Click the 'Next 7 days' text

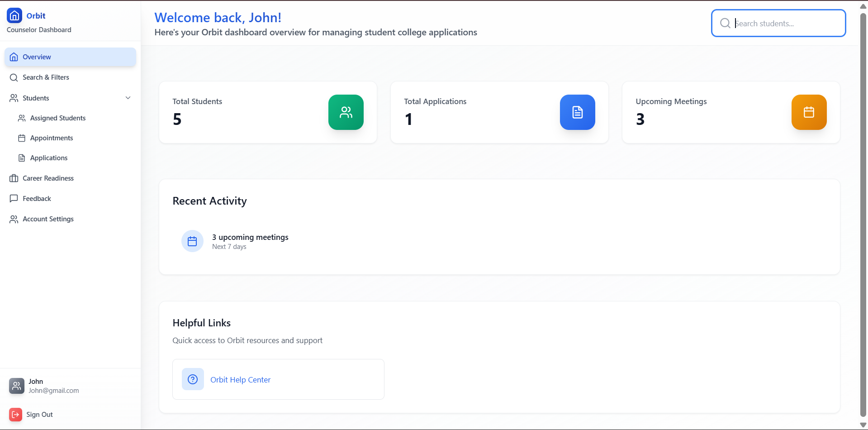coord(229,247)
